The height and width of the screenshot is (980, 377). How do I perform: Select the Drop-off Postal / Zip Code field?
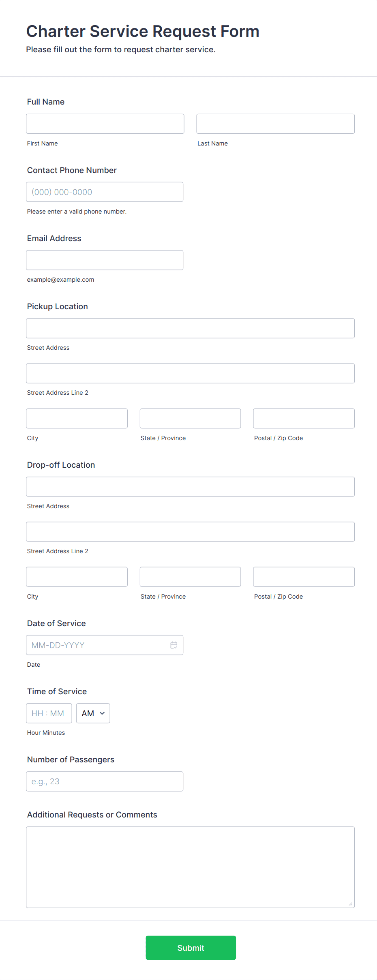pos(304,577)
